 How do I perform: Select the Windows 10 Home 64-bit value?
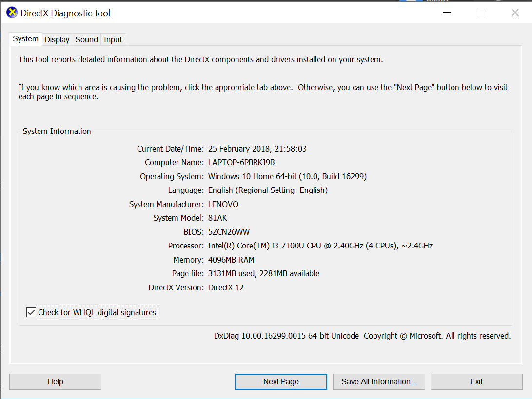(287, 177)
